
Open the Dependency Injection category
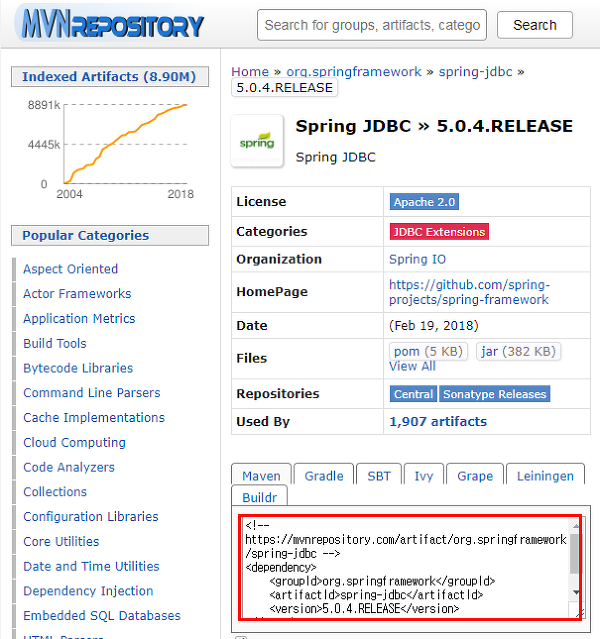88,591
